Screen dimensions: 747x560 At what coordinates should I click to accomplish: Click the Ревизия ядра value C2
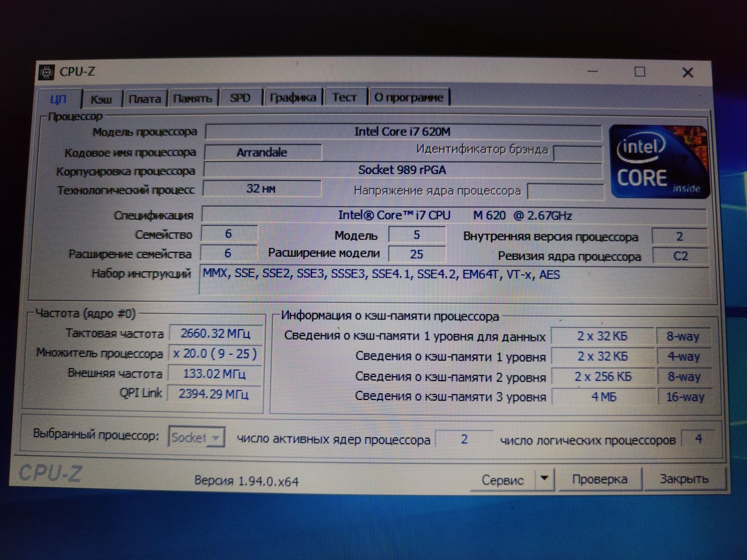[x=680, y=256]
